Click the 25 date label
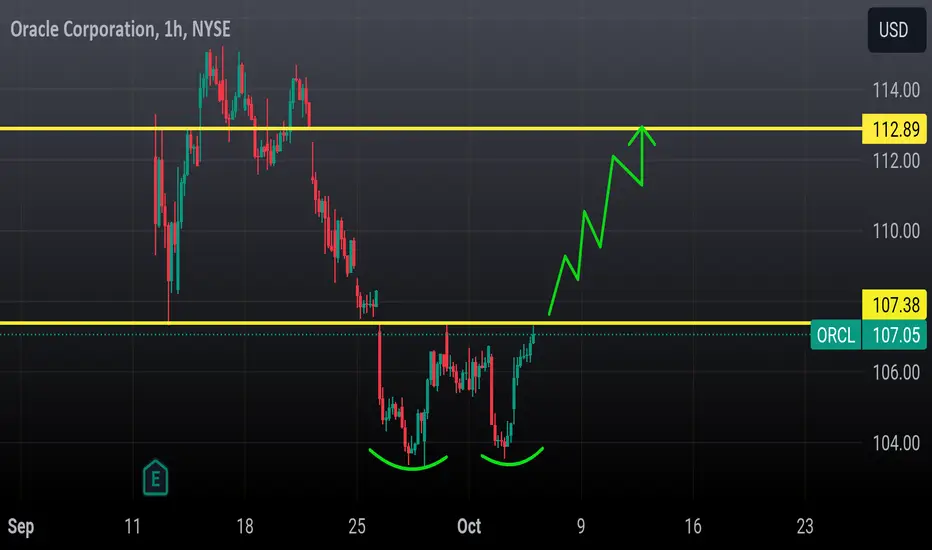The image size is (932, 550). (x=357, y=526)
